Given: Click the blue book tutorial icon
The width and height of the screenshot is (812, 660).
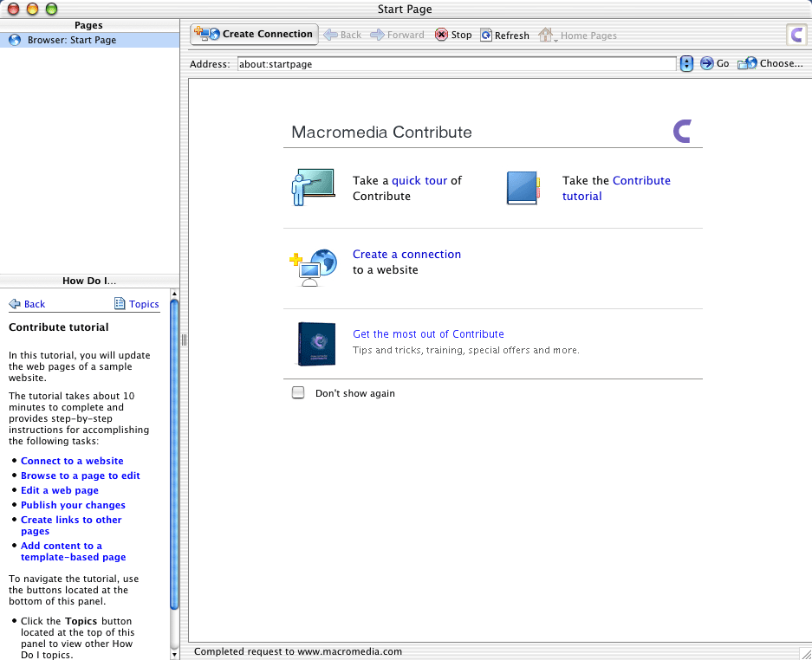Looking at the screenshot, I should [523, 188].
